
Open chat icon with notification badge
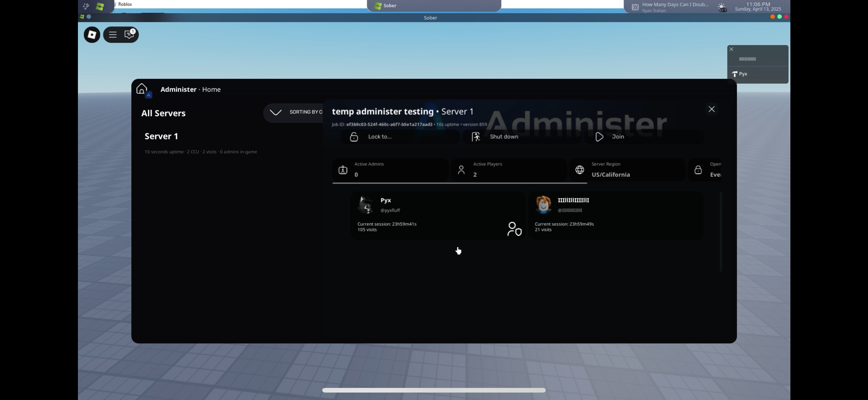(x=129, y=34)
